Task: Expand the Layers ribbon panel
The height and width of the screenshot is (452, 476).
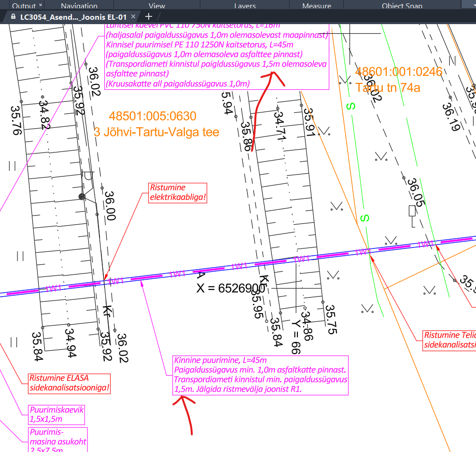Action: (x=245, y=6)
